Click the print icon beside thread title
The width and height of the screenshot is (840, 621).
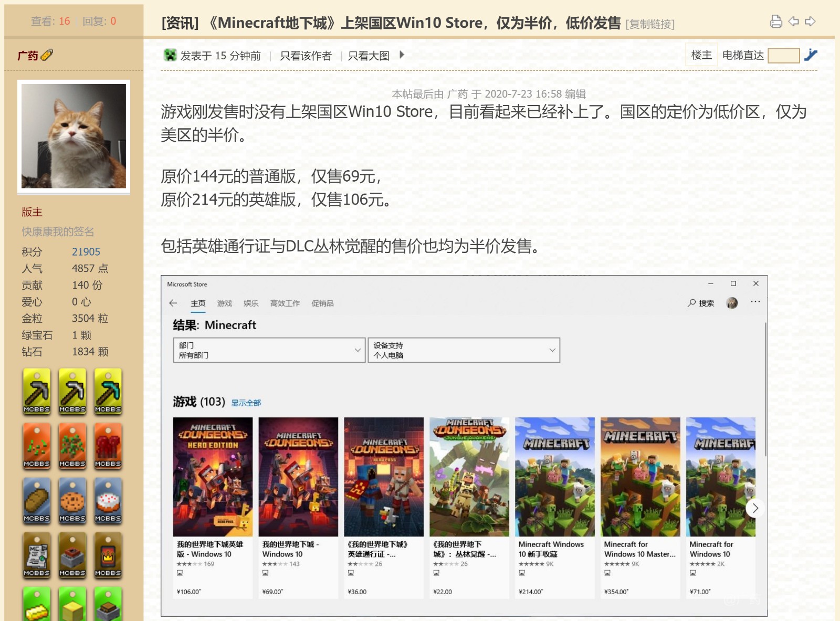click(x=776, y=22)
